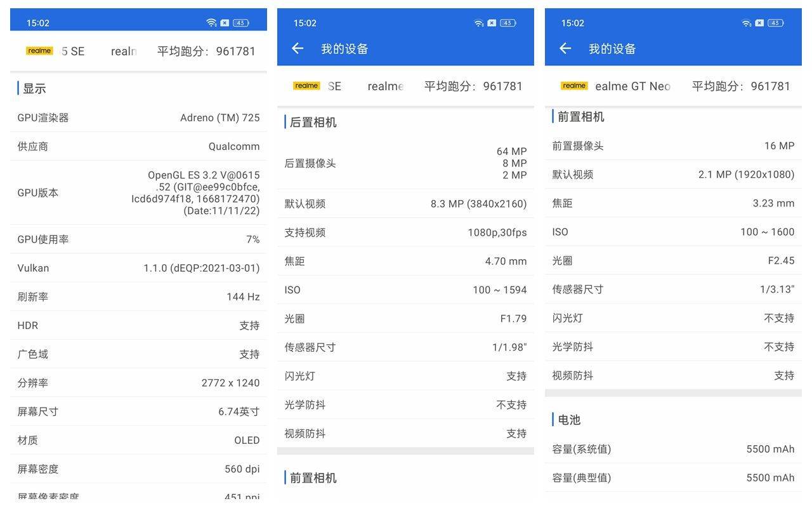This screenshot has height=508, width=812.
Task: Tap the realme logo on the 显示 screen
Action: click(x=39, y=51)
